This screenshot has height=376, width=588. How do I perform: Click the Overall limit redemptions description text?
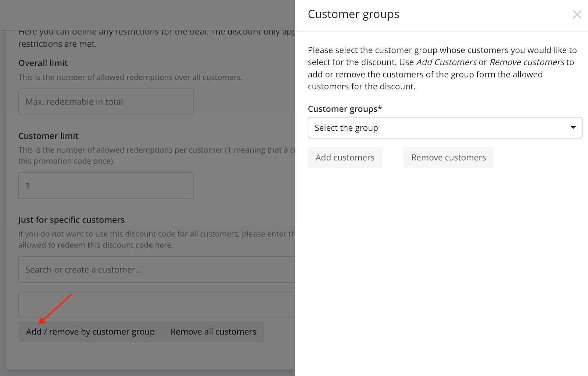click(130, 77)
